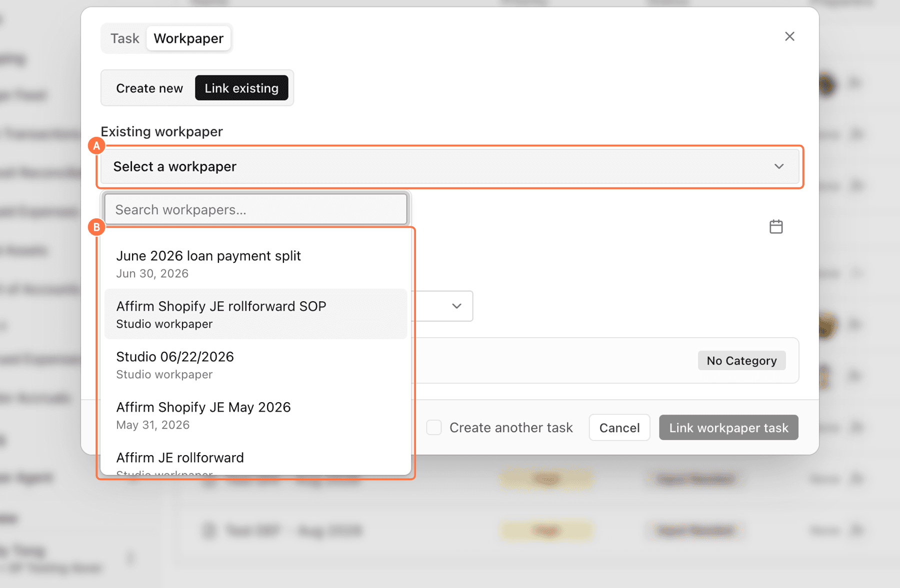Click the Link workpaper task button
Viewport: 900px width, 588px height.
[728, 428]
